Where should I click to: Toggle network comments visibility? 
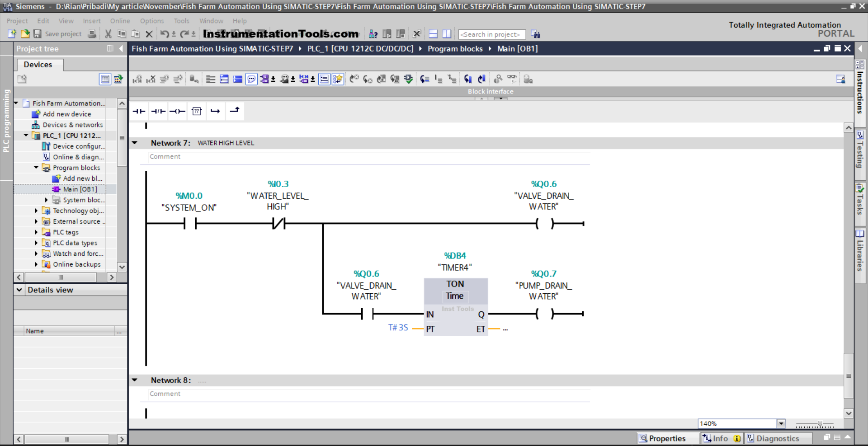point(251,79)
